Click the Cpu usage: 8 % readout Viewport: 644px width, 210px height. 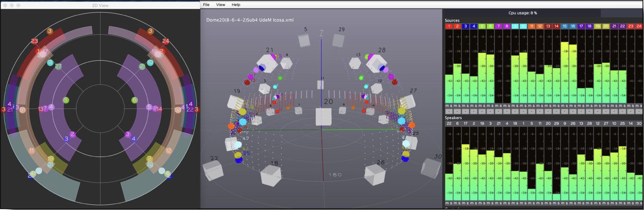[x=522, y=13]
